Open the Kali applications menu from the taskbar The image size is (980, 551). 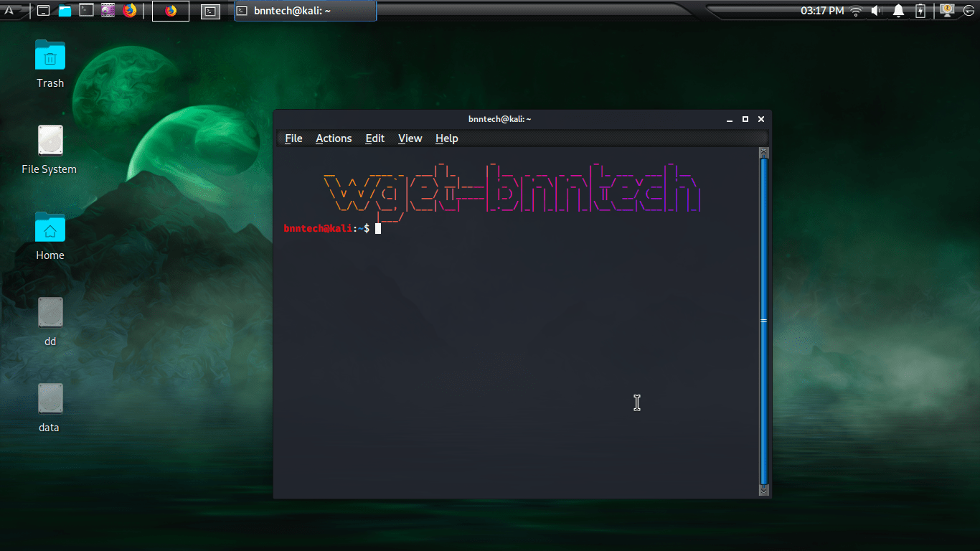11,11
